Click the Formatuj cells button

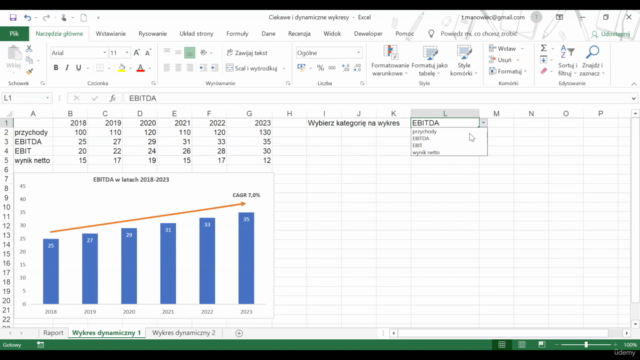coord(508,71)
